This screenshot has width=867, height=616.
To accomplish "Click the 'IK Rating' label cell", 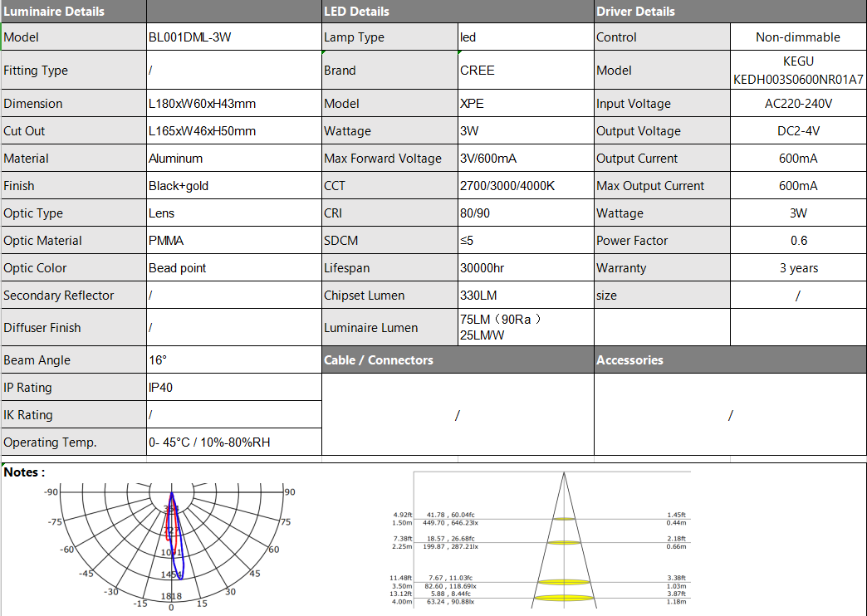I will point(74,415).
